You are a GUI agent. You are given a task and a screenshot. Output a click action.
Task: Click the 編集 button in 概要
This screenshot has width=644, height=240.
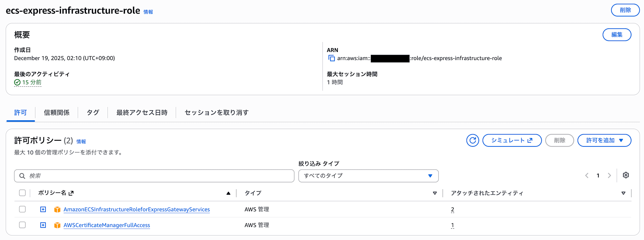[617, 35]
